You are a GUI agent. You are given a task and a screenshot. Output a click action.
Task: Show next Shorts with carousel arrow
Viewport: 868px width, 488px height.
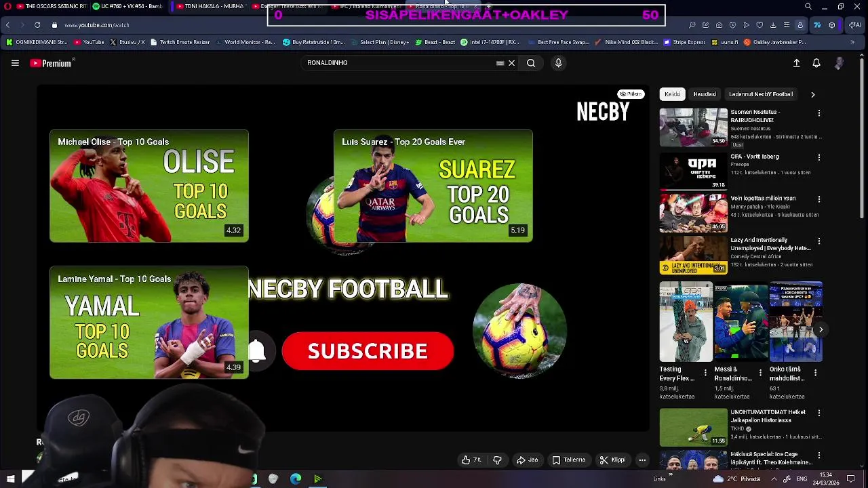[821, 330]
